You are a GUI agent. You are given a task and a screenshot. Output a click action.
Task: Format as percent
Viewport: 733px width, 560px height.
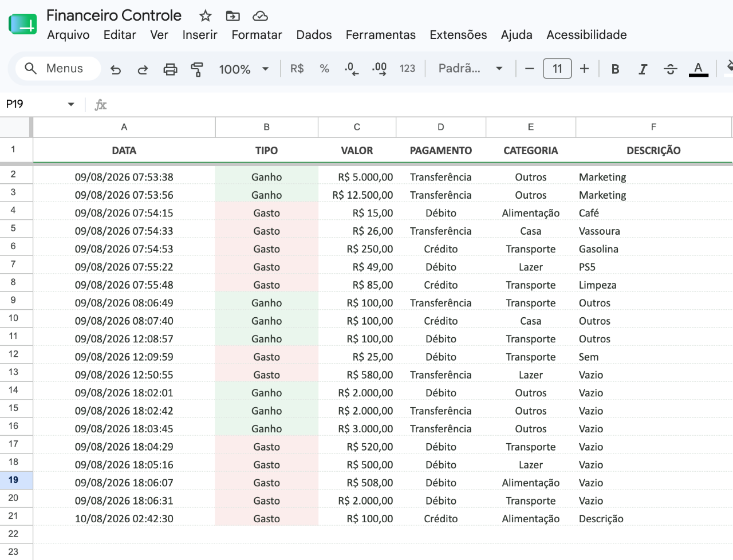pyautogui.click(x=324, y=69)
